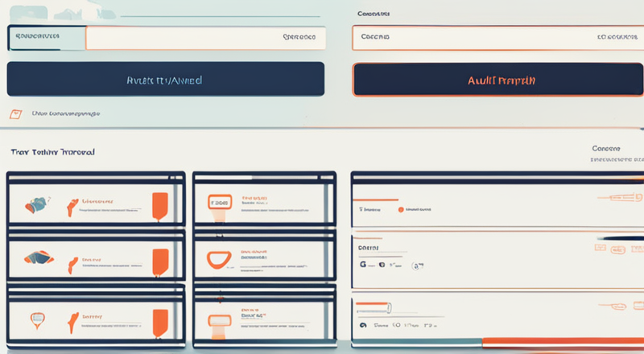Click the orange rounded badge containing text in middle column
This screenshot has width=644, height=354.
coord(220,203)
